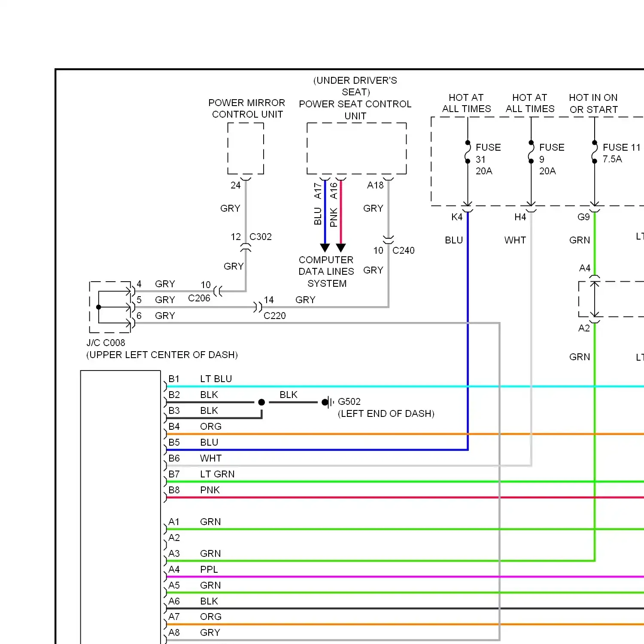The image size is (644, 644).
Task: Click the "(LEFT END OF DASH)" note
Action: [x=386, y=413]
